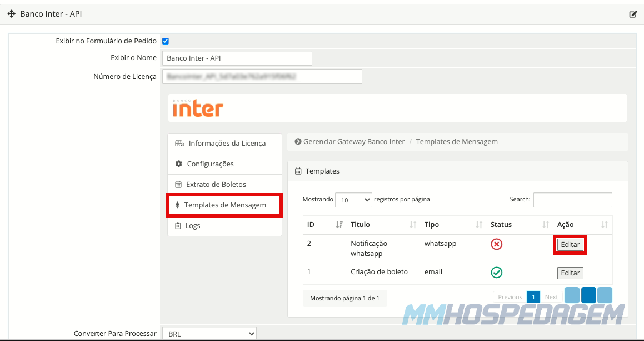The image size is (644, 341).
Task: Sort the table by Tipo column
Action: pos(453,225)
